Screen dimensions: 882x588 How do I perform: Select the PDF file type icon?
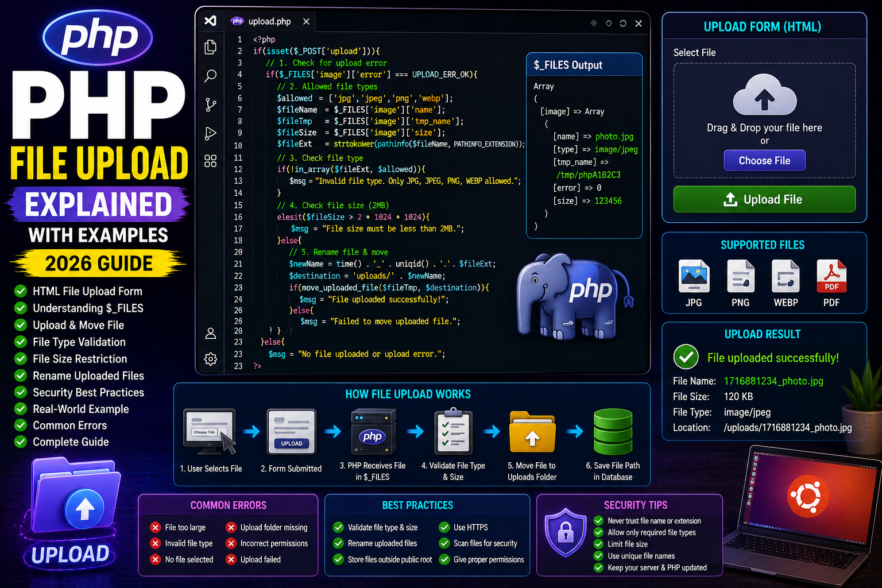tap(831, 276)
